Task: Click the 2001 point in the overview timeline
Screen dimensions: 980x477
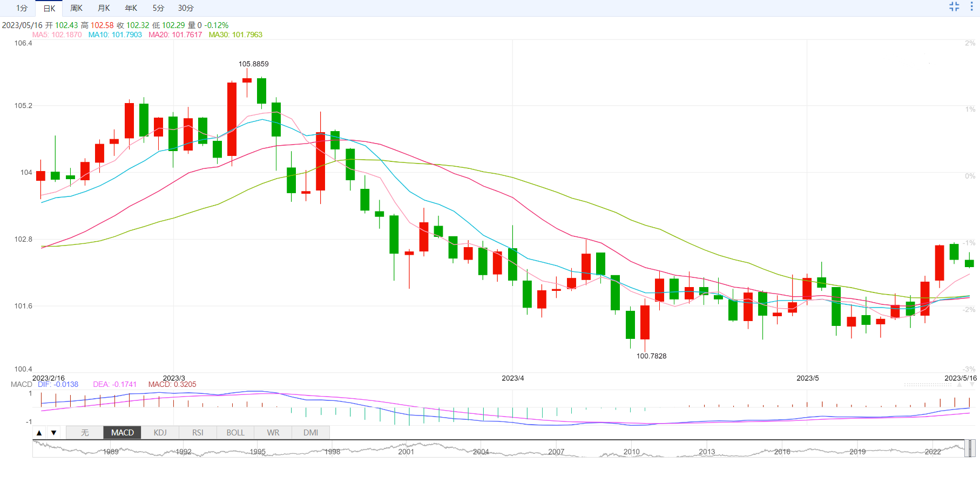Action: 406,452
